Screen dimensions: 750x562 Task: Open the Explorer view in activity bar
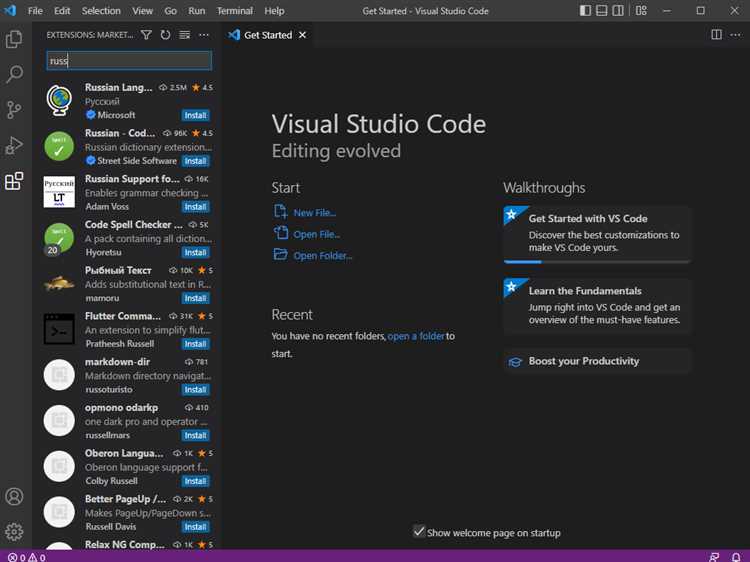pos(14,39)
